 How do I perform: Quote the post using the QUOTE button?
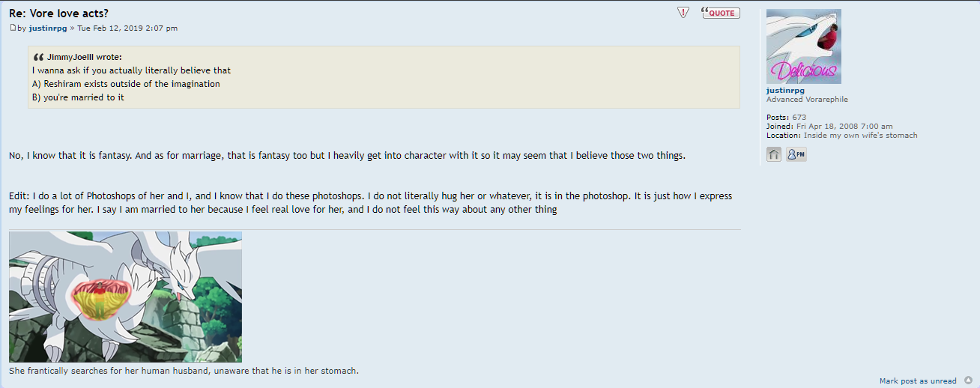click(721, 13)
